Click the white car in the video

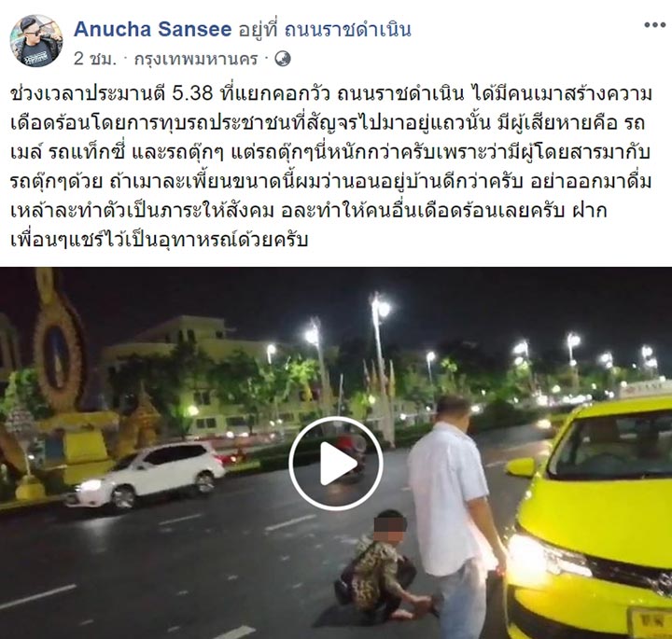[x=146, y=474]
